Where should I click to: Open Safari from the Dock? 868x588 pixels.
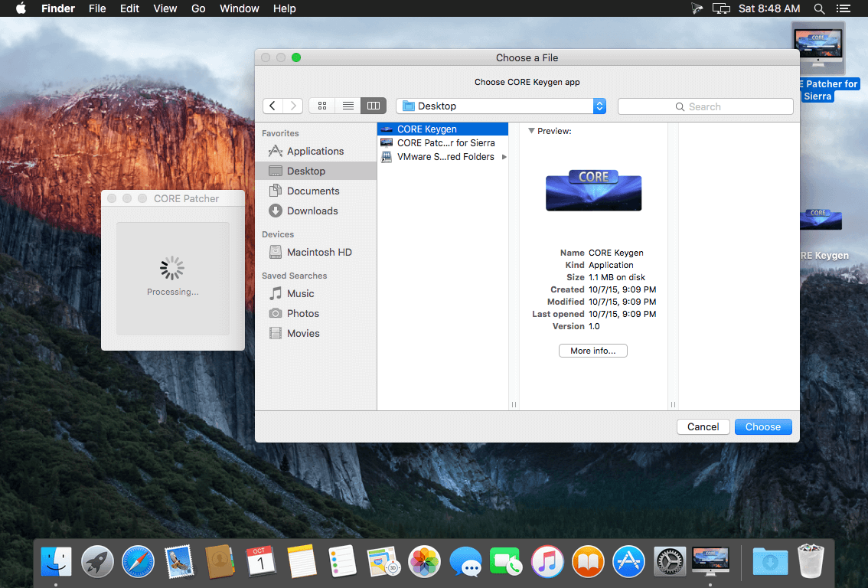[x=138, y=561]
